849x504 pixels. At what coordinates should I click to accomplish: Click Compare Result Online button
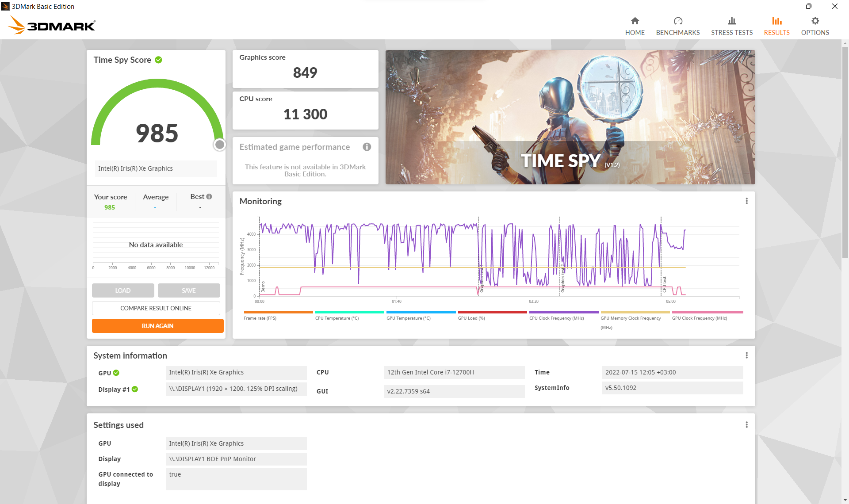(x=156, y=308)
